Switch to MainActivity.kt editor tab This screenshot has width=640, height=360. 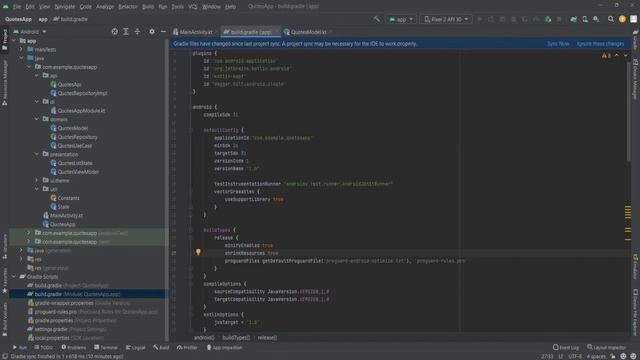point(196,32)
